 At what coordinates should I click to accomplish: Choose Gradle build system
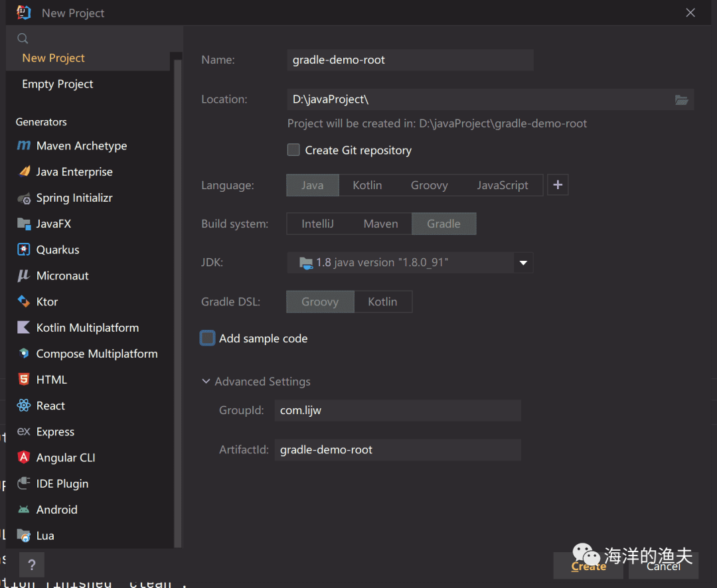tap(444, 224)
